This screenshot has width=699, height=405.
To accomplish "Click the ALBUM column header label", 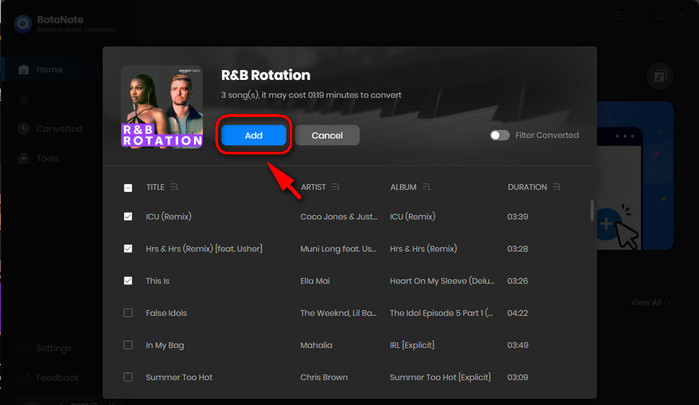I will click(x=403, y=187).
